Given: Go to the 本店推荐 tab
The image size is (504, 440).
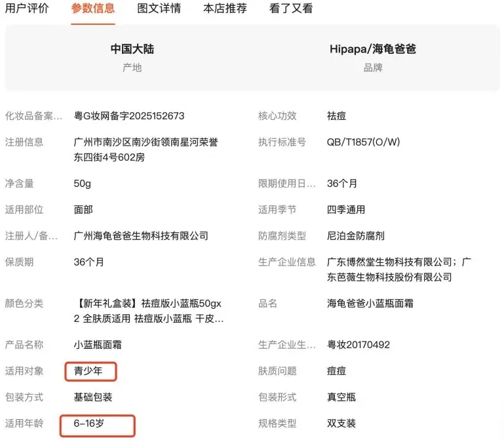Looking at the screenshot, I should [225, 9].
